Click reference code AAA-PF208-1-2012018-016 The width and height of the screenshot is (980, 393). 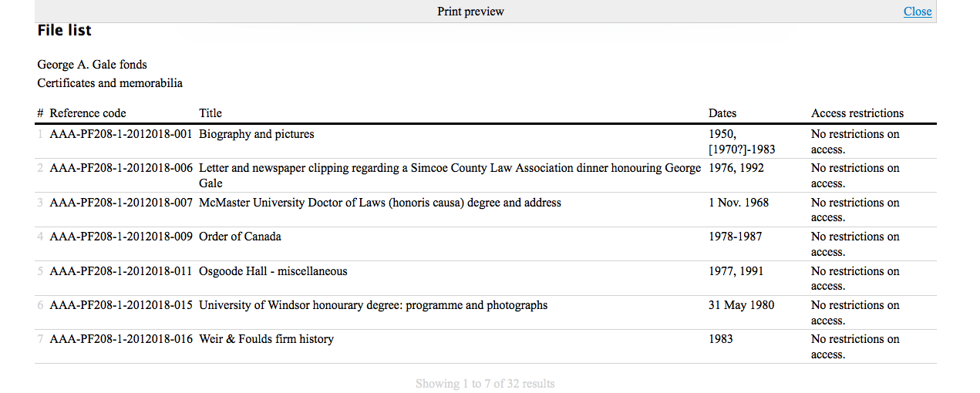click(x=121, y=339)
